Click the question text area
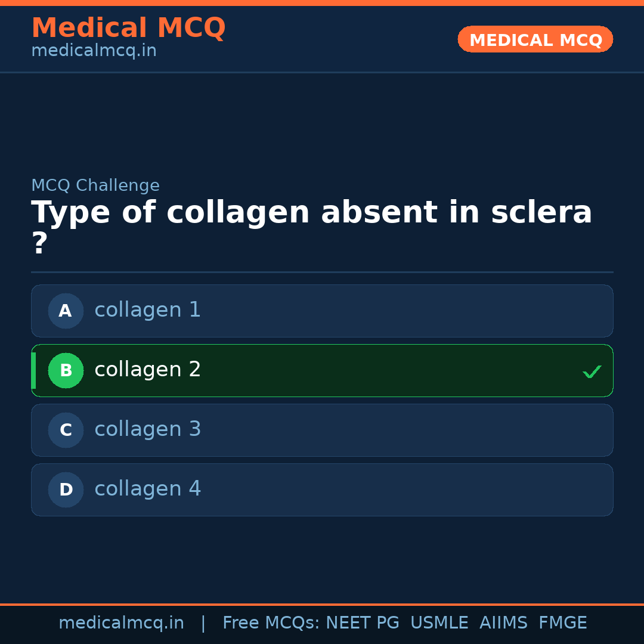Viewport: 644px width, 644px height. (x=311, y=224)
